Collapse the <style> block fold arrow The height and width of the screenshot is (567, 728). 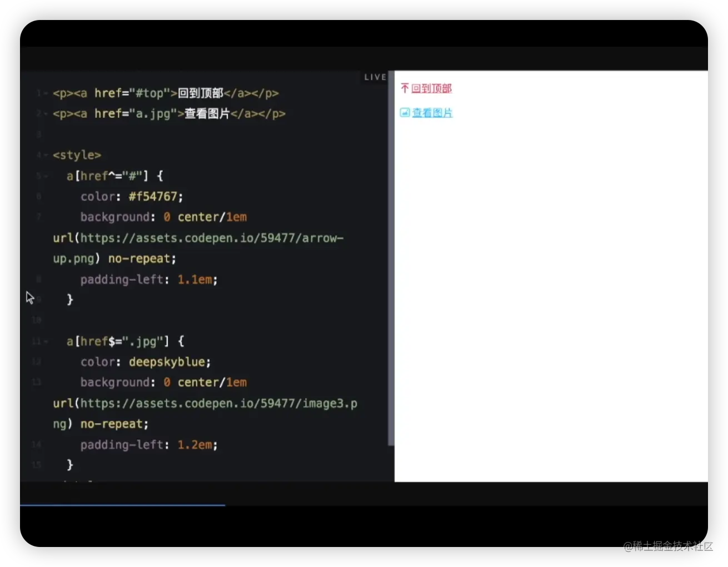(46, 155)
